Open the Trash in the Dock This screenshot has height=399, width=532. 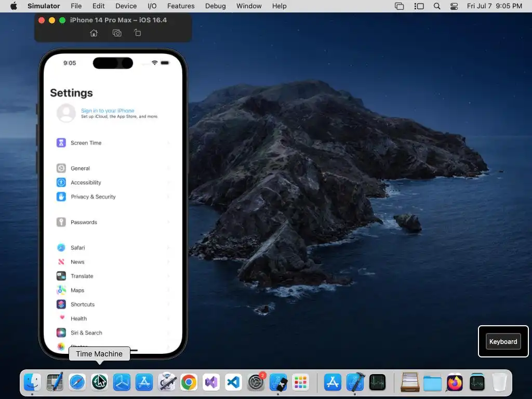pos(499,382)
